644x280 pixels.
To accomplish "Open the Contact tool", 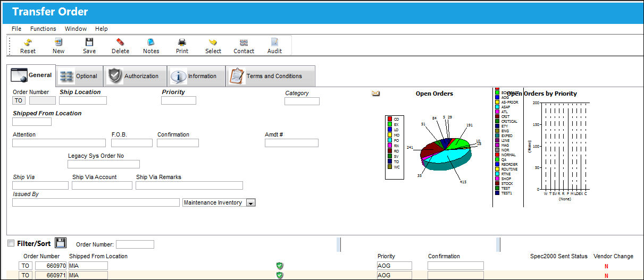I will click(244, 42).
